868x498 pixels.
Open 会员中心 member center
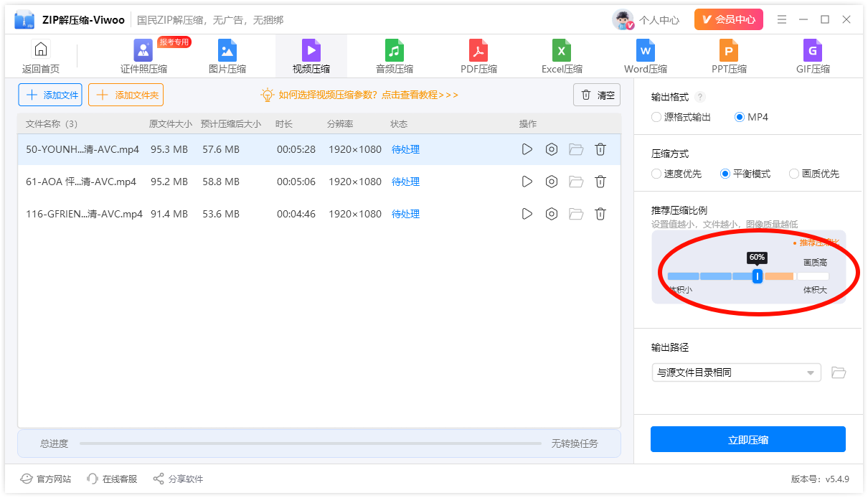click(x=729, y=19)
